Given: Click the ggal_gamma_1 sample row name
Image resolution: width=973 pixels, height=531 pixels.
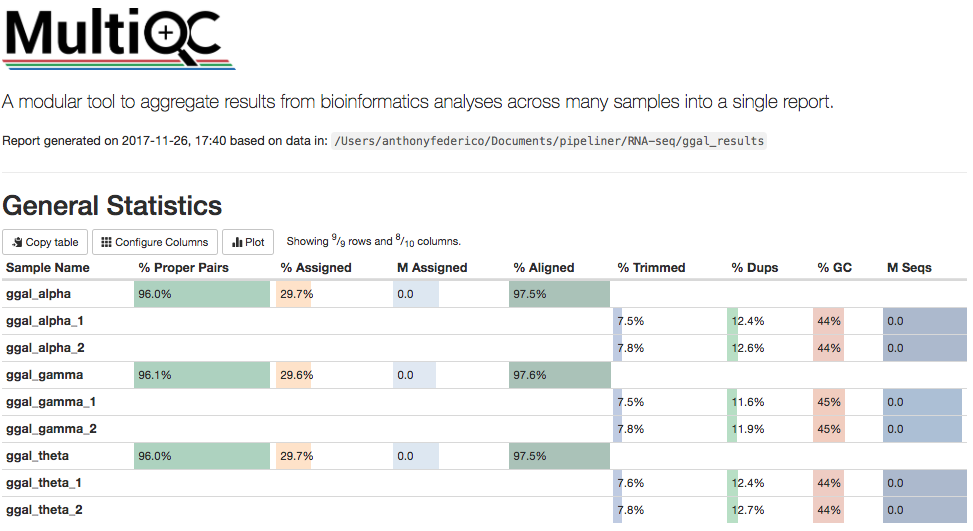Looking at the screenshot, I should pyautogui.click(x=45, y=402).
